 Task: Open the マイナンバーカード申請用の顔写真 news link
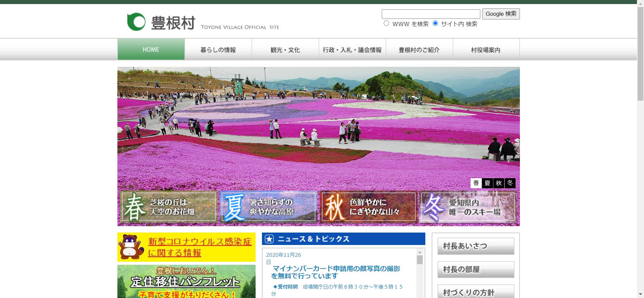pyautogui.click(x=336, y=272)
